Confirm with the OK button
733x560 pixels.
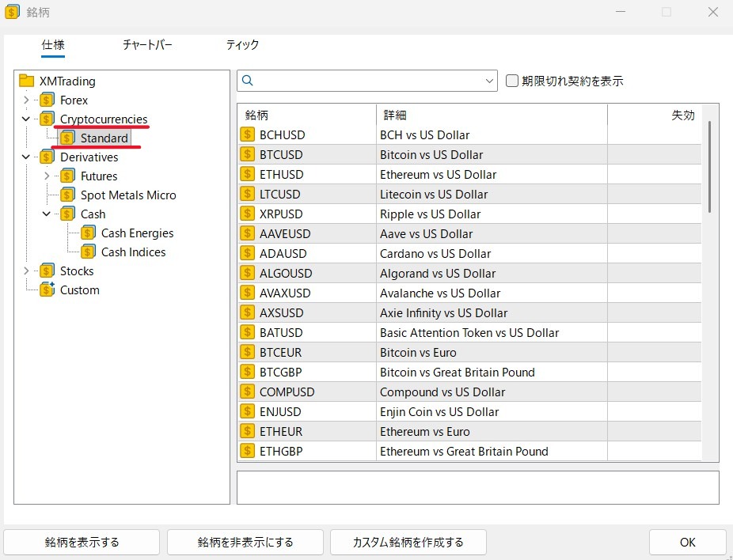[687, 543]
